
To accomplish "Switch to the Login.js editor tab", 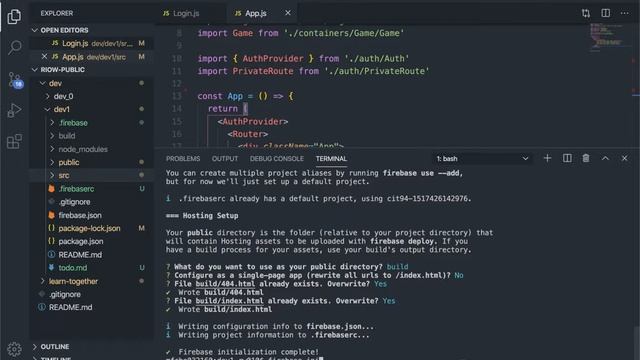I will (186, 13).
